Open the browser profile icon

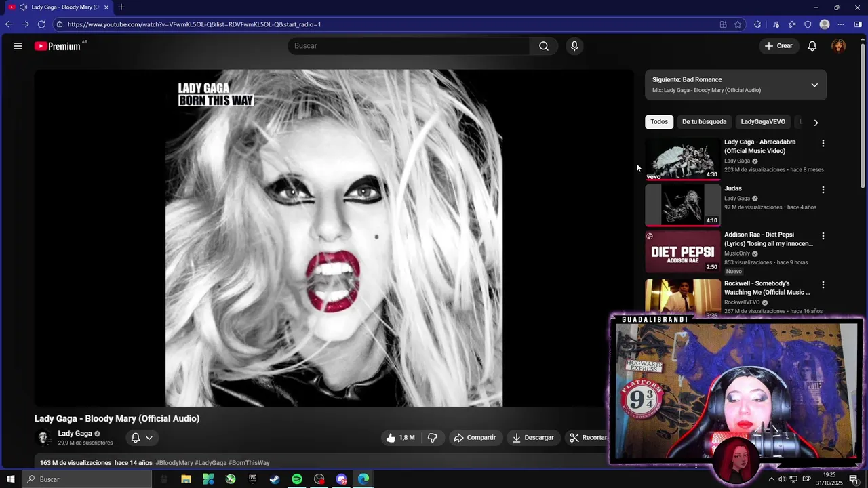pyautogui.click(x=825, y=24)
